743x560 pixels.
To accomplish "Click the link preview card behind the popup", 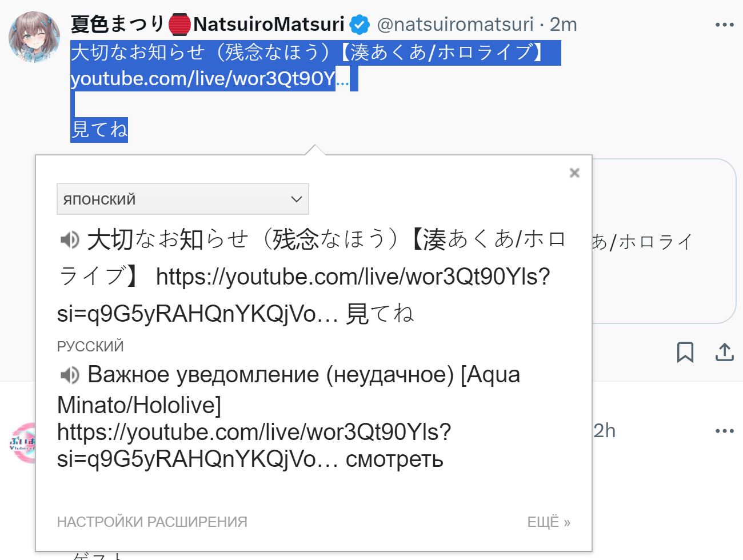I will pos(663,241).
